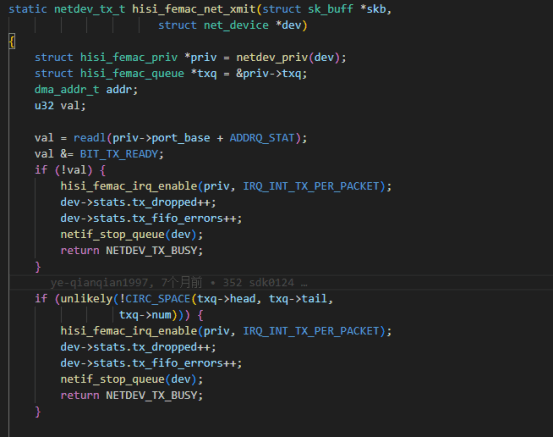Image resolution: width=554 pixels, height=437 pixels.
Task: Click the readl function call
Action: point(89,138)
